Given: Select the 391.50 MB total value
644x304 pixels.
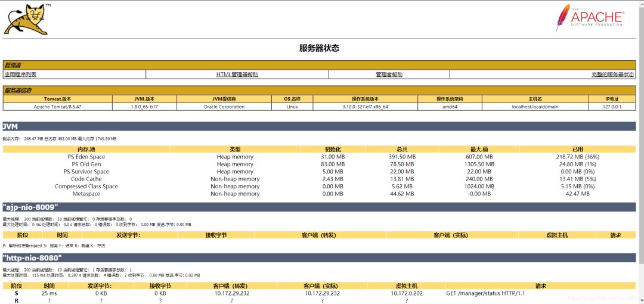Looking at the screenshot, I should [402, 157].
